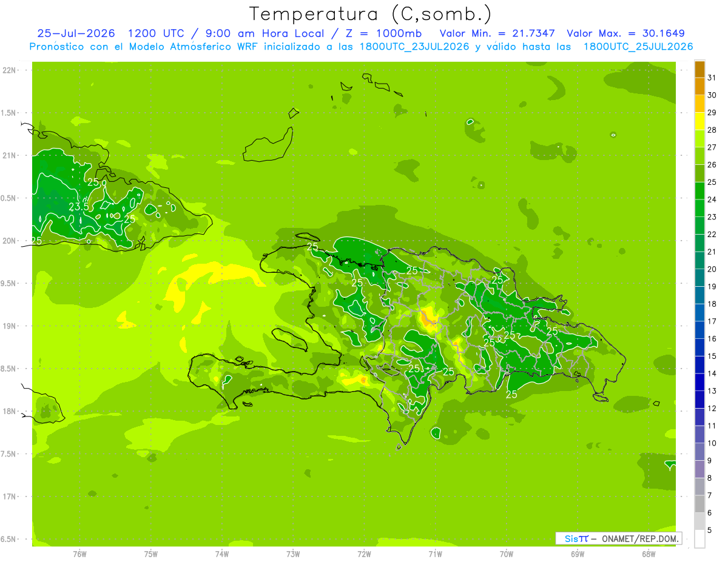Click the '75W' longitude axis label
728x562 pixels.
pyautogui.click(x=151, y=554)
